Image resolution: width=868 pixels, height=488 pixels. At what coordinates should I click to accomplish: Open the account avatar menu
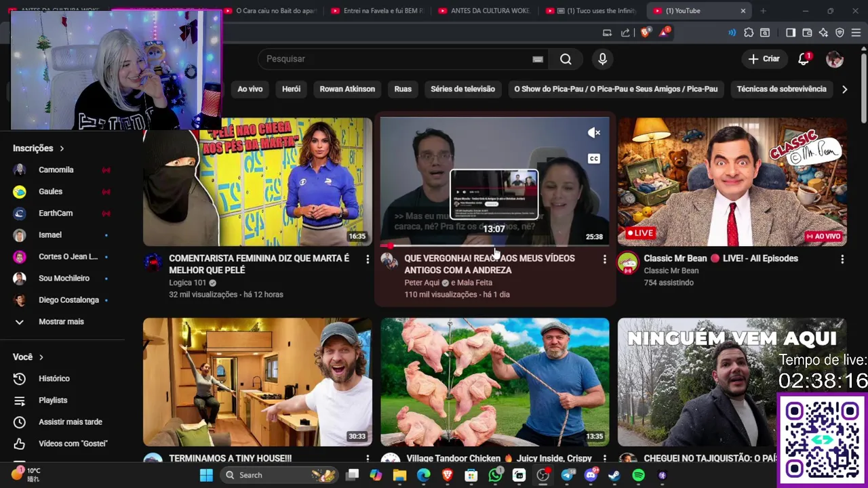tap(835, 59)
